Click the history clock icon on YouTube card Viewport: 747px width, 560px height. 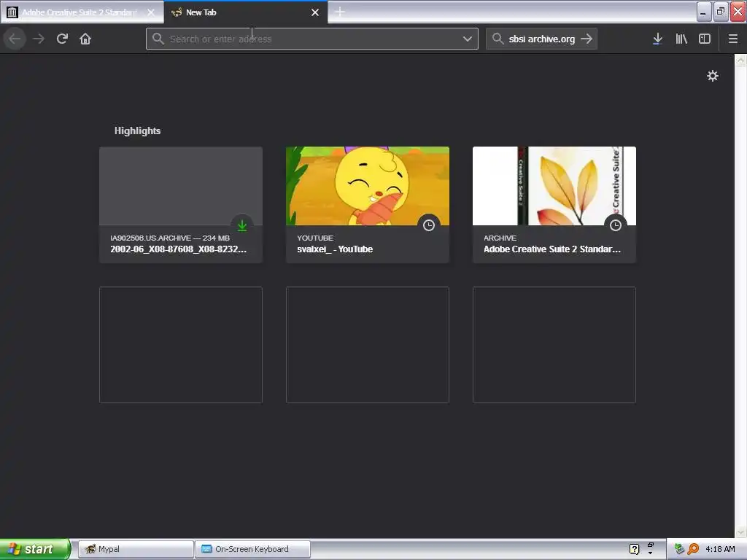[429, 225]
